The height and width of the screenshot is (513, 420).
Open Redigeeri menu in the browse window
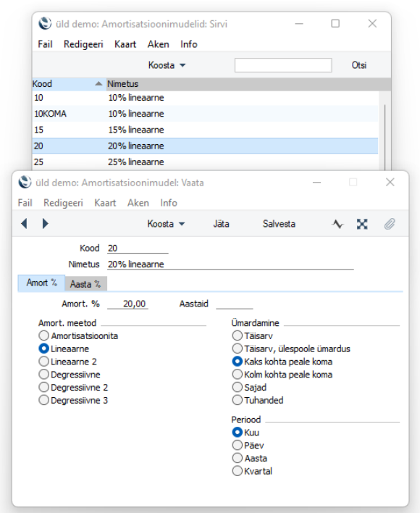83,44
